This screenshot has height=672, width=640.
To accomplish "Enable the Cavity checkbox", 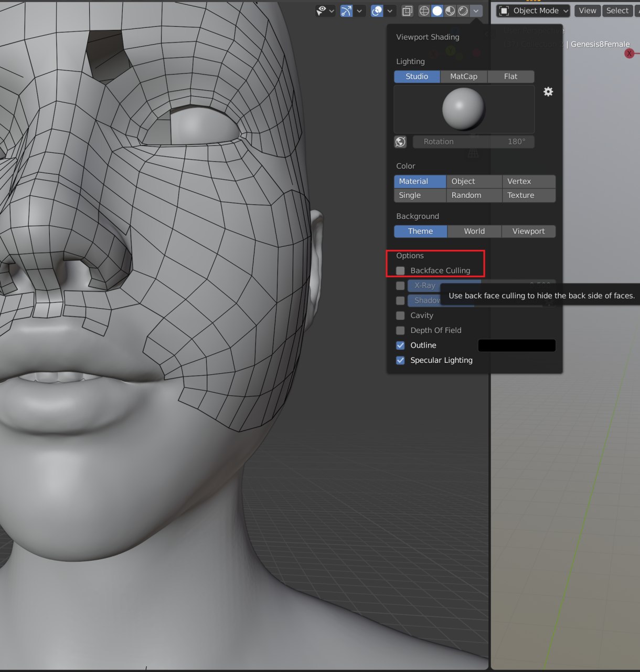I will click(400, 316).
